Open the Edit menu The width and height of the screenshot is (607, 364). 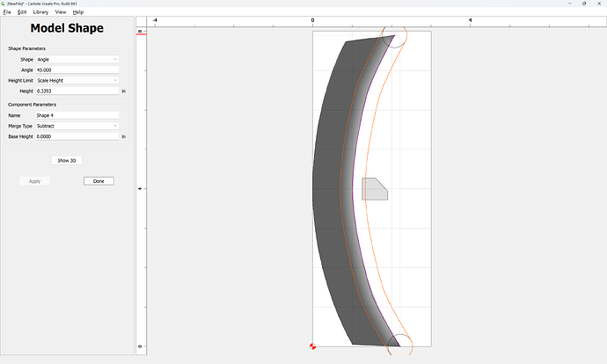coord(22,12)
